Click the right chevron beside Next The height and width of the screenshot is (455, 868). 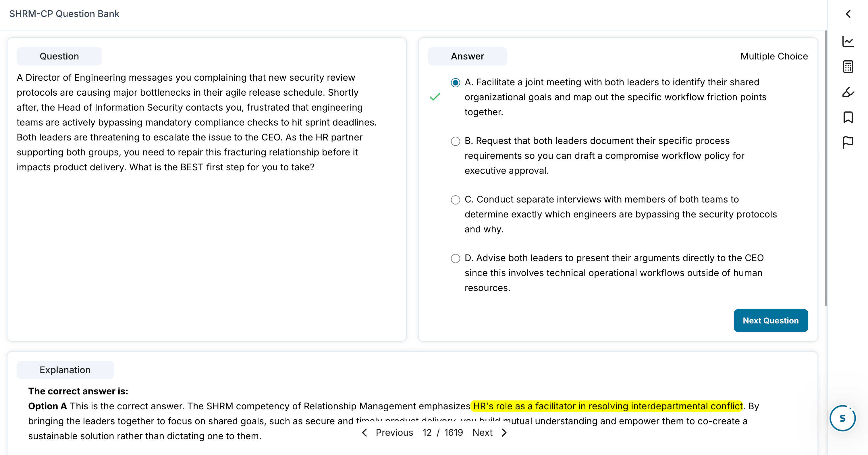(x=504, y=432)
